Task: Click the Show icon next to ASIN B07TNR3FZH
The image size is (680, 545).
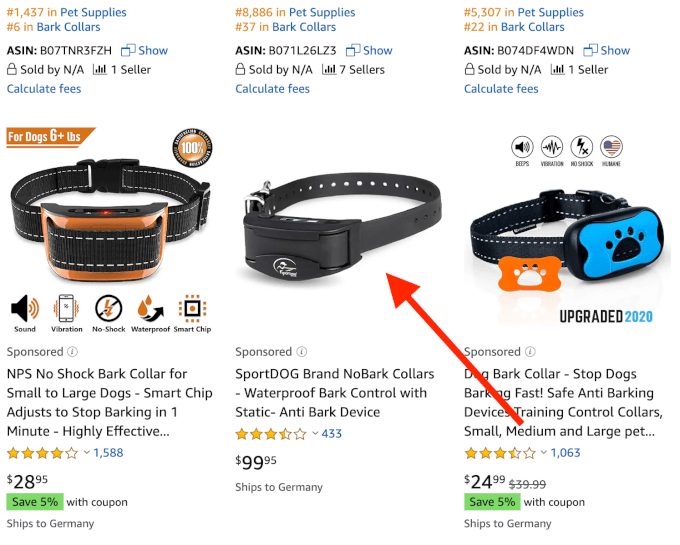Action: pos(128,50)
